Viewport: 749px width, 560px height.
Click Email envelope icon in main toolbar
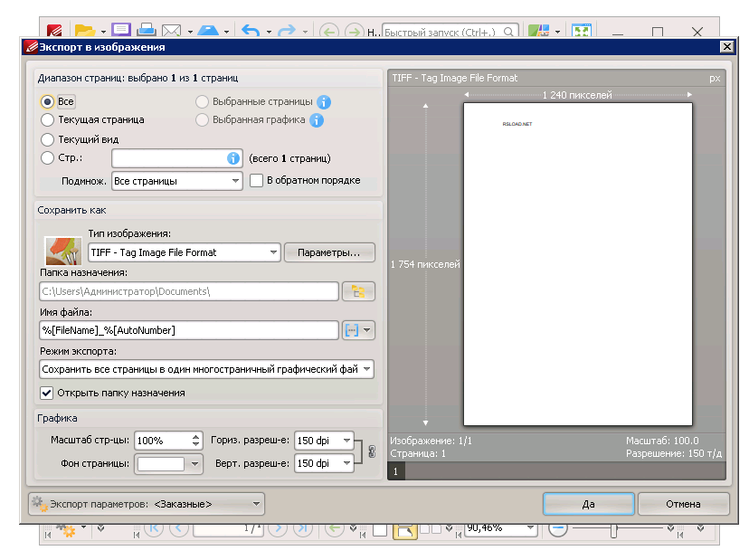click(172, 31)
